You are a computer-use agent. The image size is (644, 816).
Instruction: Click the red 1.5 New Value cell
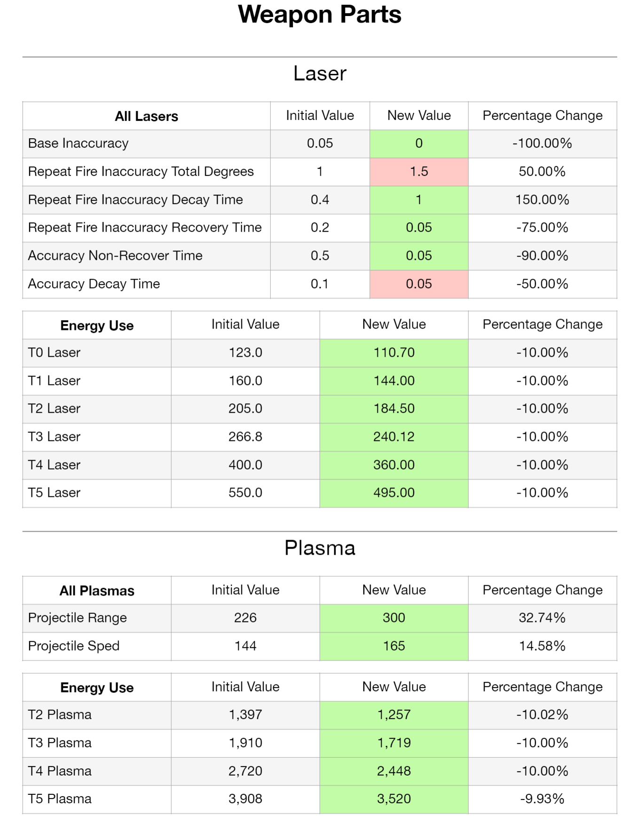point(419,172)
